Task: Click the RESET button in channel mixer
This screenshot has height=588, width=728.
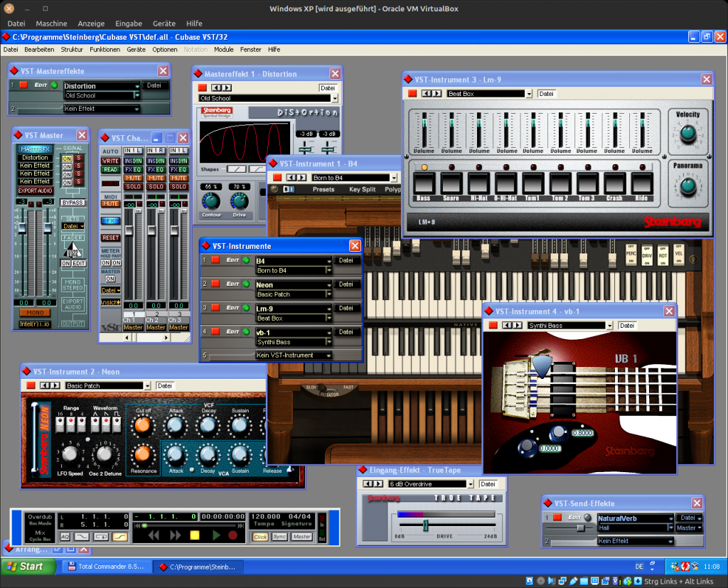Action: (110, 237)
